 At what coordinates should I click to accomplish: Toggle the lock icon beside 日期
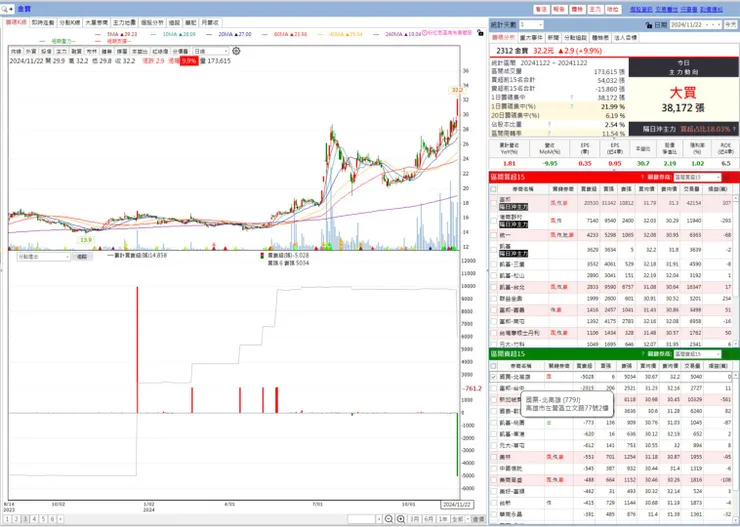649,25
